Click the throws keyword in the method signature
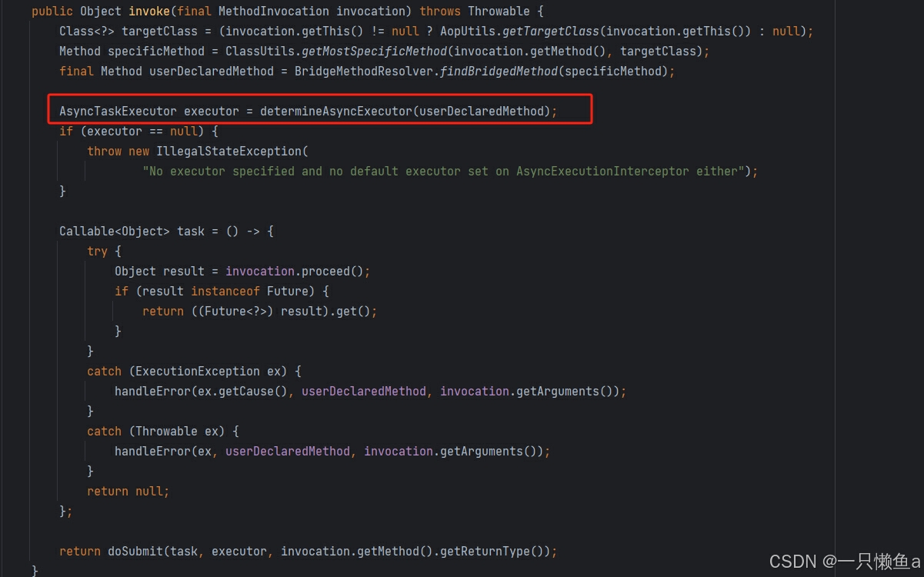924x577 pixels. pyautogui.click(x=440, y=11)
